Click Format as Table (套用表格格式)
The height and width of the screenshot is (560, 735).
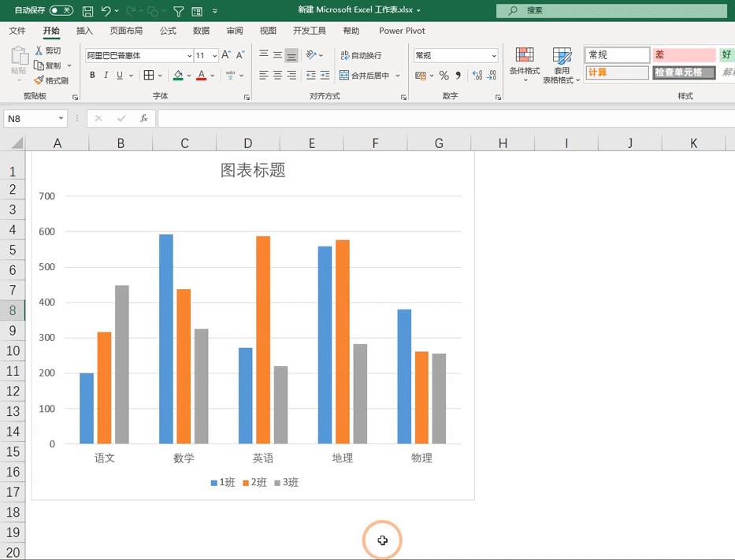coord(562,65)
